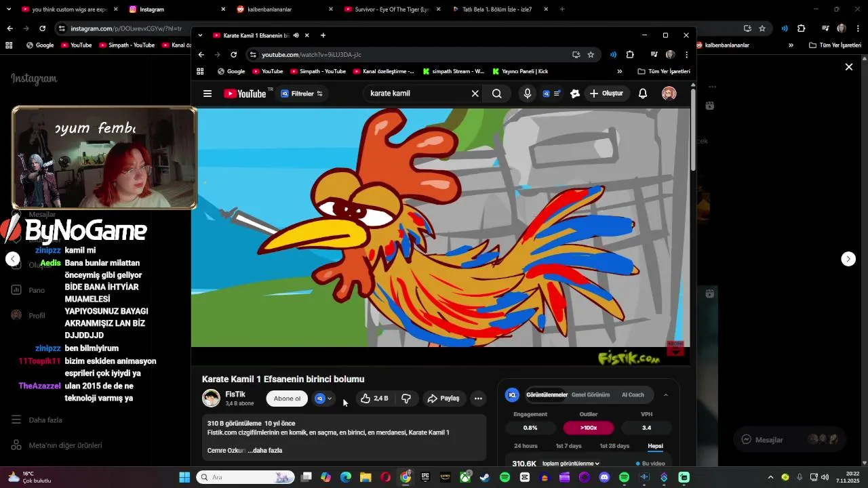Open 'Tüm Yer İşaretleri' folder in YouTube window
This screenshot has width=868, height=488.
pyautogui.click(x=664, y=71)
